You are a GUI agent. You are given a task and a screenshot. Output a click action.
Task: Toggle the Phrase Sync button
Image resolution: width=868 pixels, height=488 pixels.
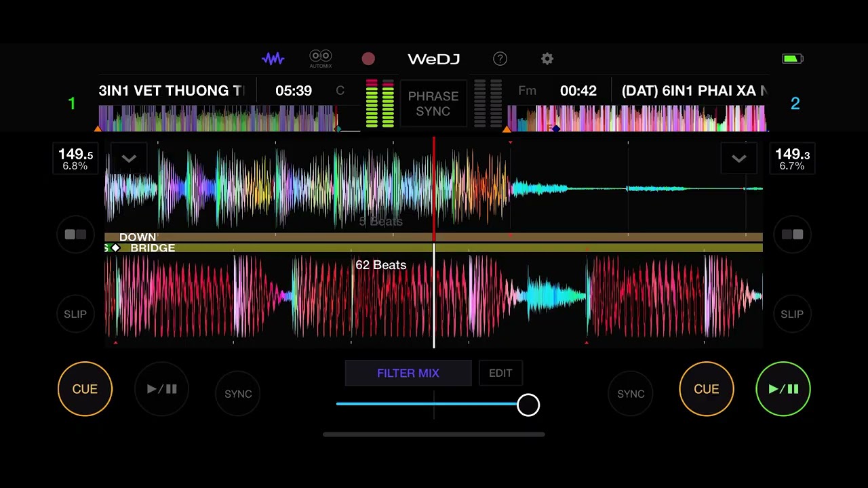tap(433, 104)
